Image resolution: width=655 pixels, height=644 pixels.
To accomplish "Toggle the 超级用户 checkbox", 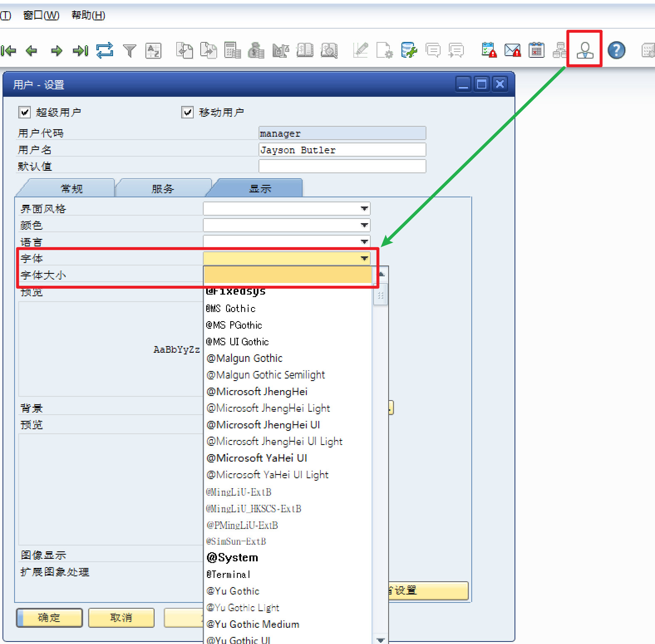I will pyautogui.click(x=25, y=112).
